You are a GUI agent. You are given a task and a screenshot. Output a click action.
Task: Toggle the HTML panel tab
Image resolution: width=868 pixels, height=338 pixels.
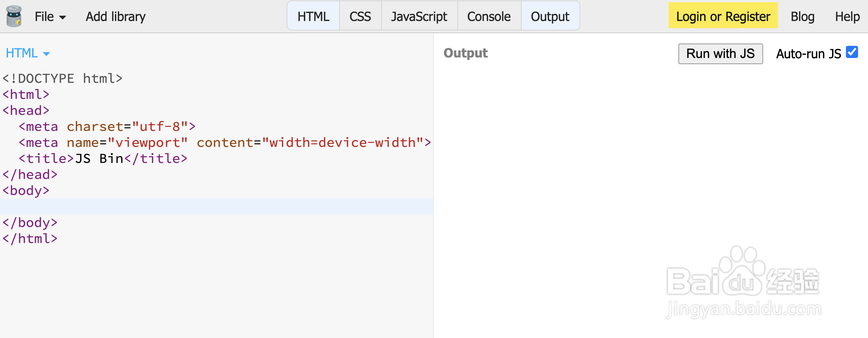pyautogui.click(x=313, y=17)
